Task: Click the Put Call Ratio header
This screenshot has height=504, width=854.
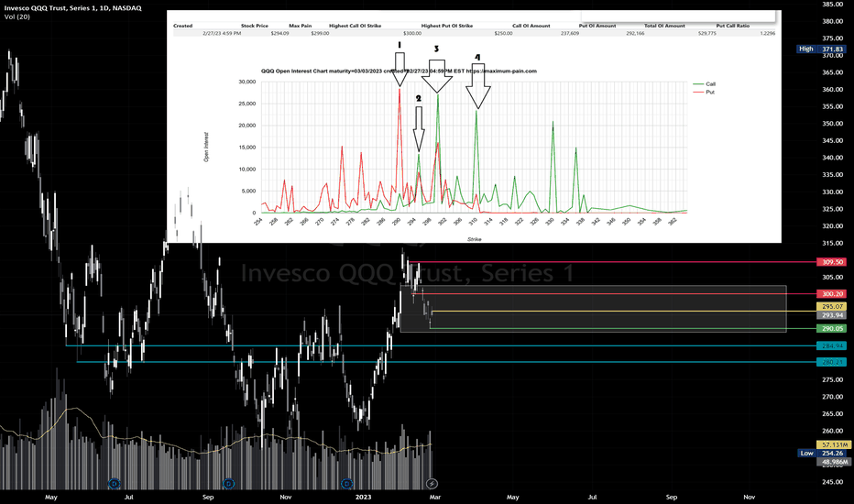Action: (732, 26)
